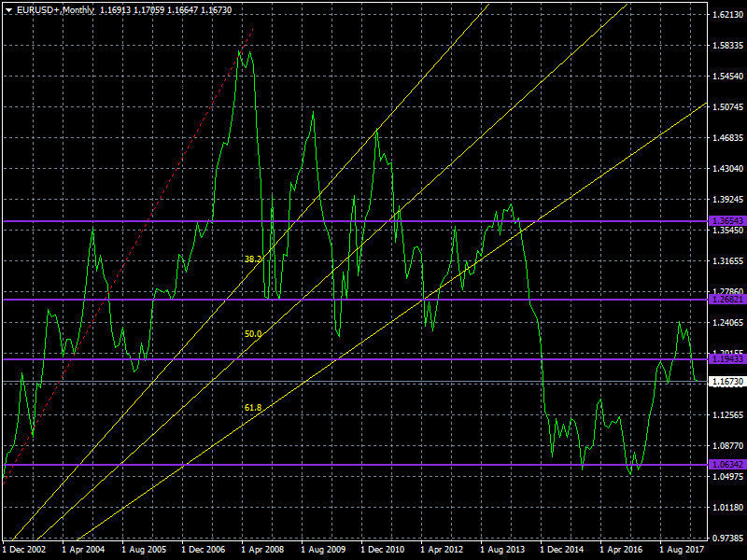Click the 0.97385 price axis label
Image resolution: width=747 pixels, height=560 pixels.
click(727, 539)
